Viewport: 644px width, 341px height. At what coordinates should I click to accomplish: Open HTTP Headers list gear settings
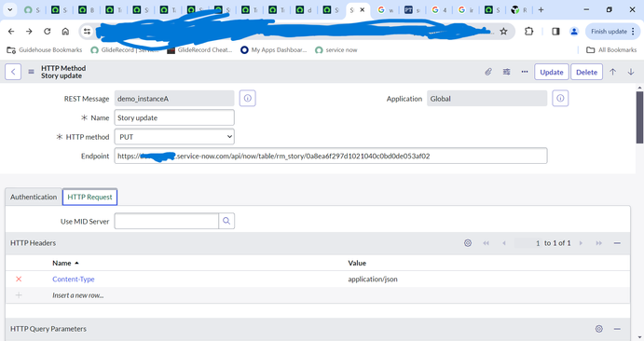point(468,243)
